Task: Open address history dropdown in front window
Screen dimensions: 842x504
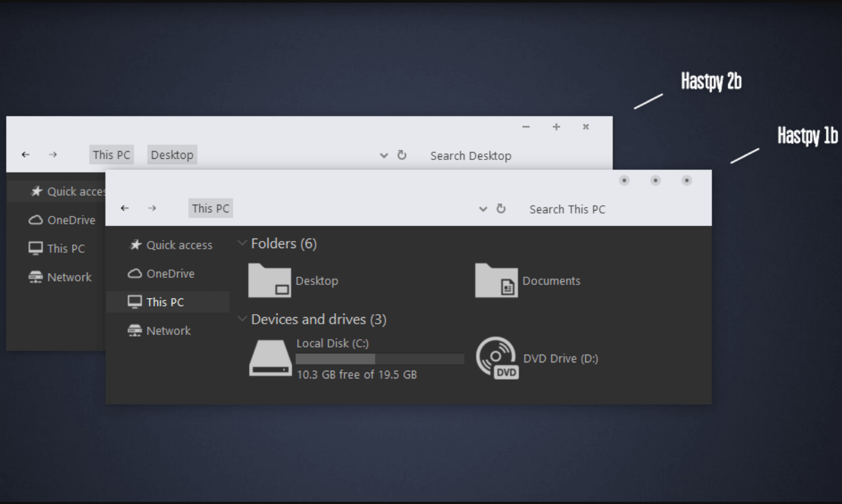Action: (x=483, y=209)
